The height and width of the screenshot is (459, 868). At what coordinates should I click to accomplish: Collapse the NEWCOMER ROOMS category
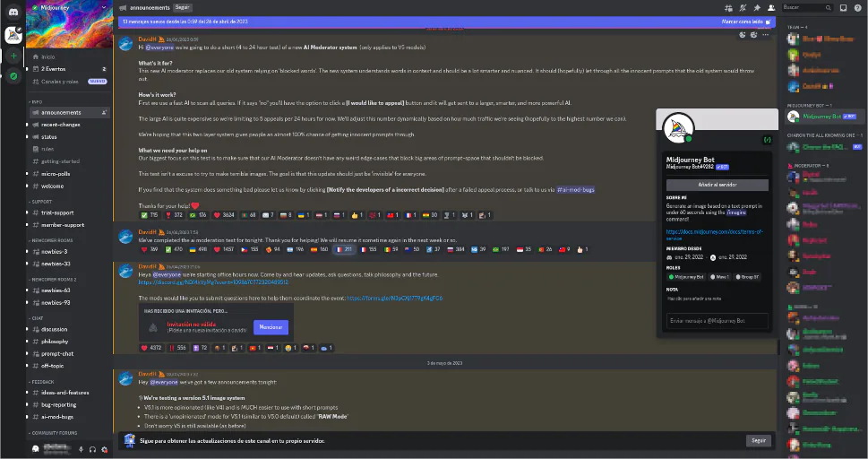pyautogui.click(x=51, y=240)
